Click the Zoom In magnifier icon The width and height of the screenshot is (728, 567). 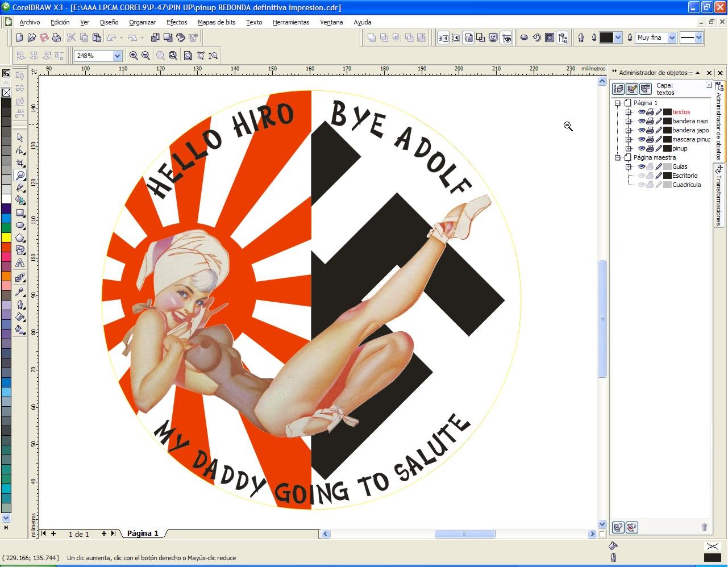click(134, 56)
